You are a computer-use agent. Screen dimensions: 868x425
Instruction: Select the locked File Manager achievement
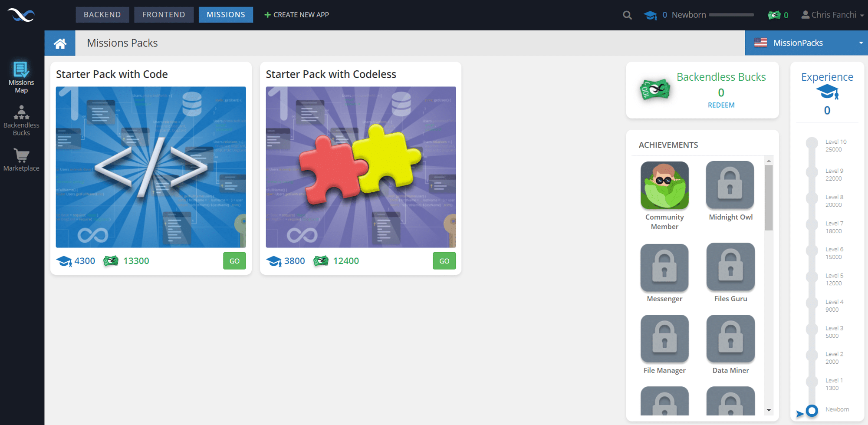coord(664,339)
